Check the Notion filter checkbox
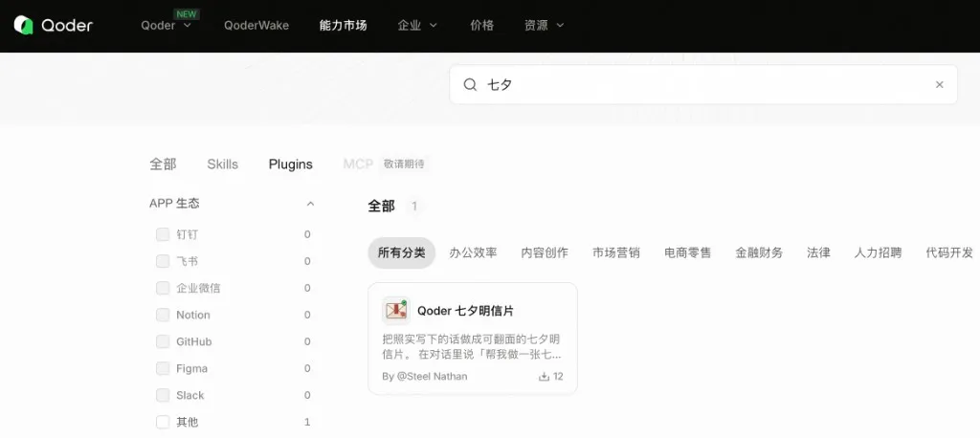Image resolution: width=980 pixels, height=438 pixels. click(x=163, y=315)
